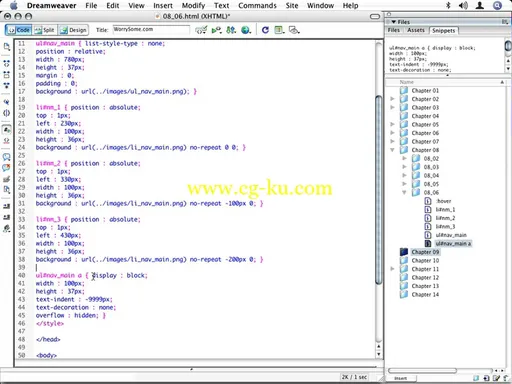The width and height of the screenshot is (512, 384).
Task: Click the Recent Snippets icon
Action: point(6,190)
